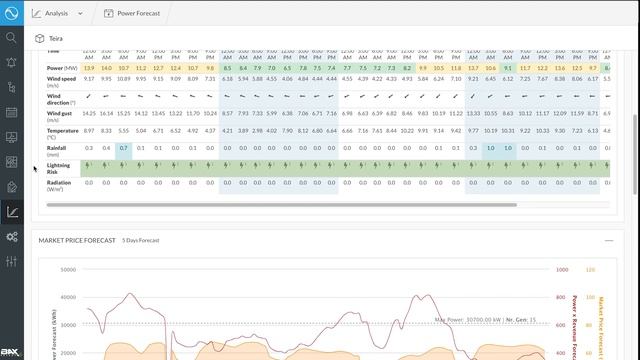The image size is (640, 360).
Task: Click Wind gust value 13.33
Action: coord(473,113)
